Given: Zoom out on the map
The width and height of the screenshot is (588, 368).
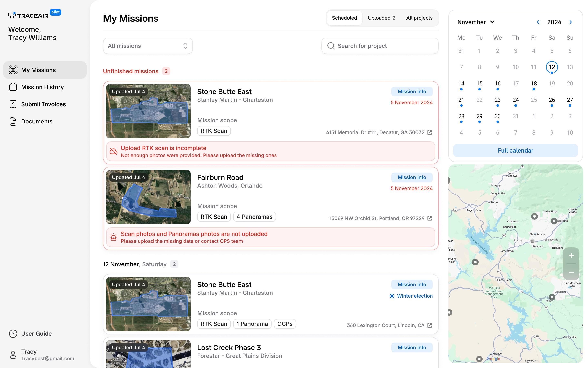Looking at the screenshot, I should 571,272.
